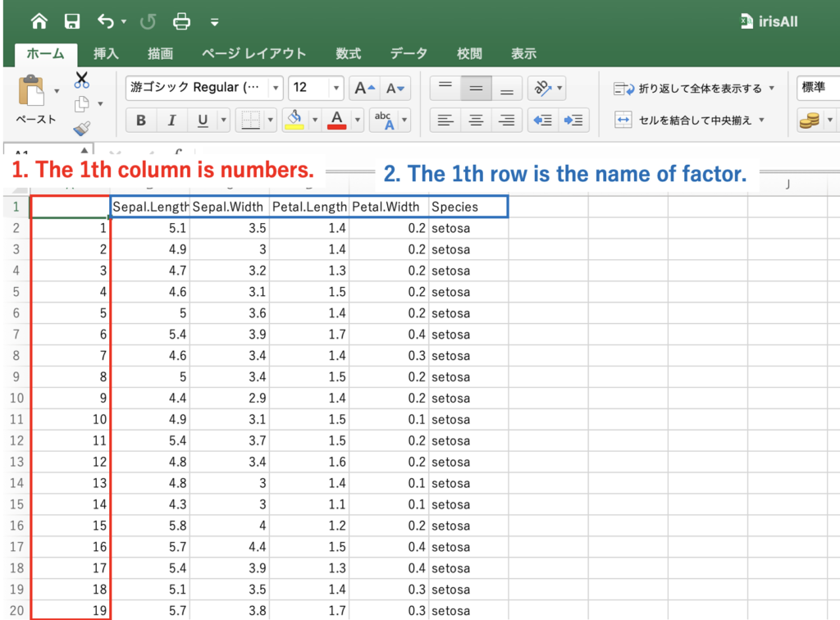Print using the printer icon
Image resolution: width=840 pixels, height=620 pixels.
[181, 21]
